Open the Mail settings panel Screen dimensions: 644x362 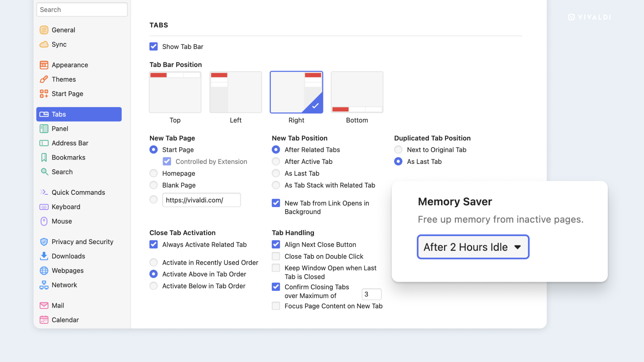coord(58,305)
